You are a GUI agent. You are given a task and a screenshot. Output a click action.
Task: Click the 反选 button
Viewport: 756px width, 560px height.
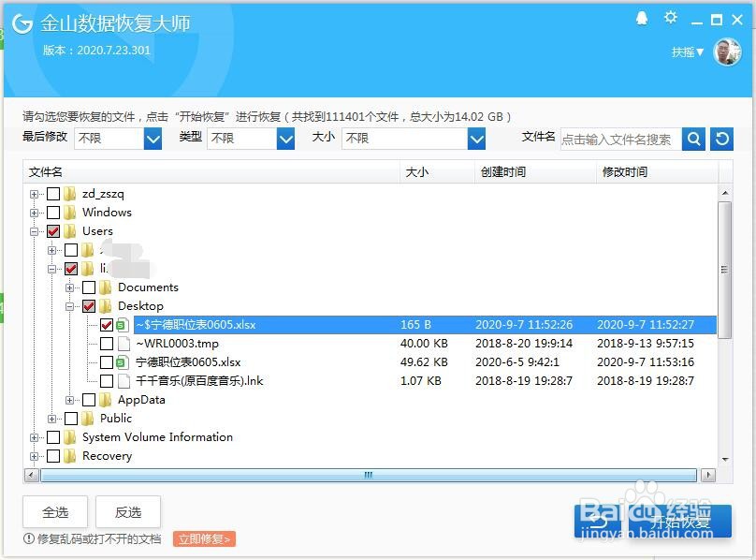128,511
